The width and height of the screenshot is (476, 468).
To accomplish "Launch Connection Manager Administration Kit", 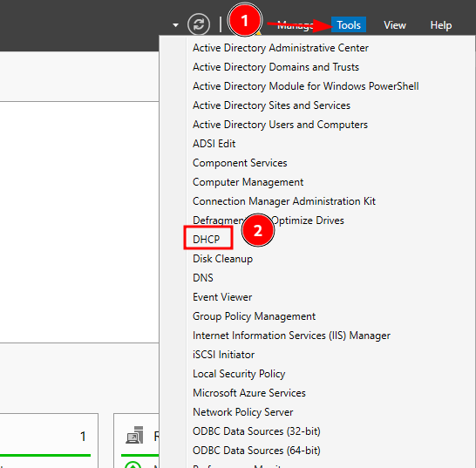I will pos(284,201).
